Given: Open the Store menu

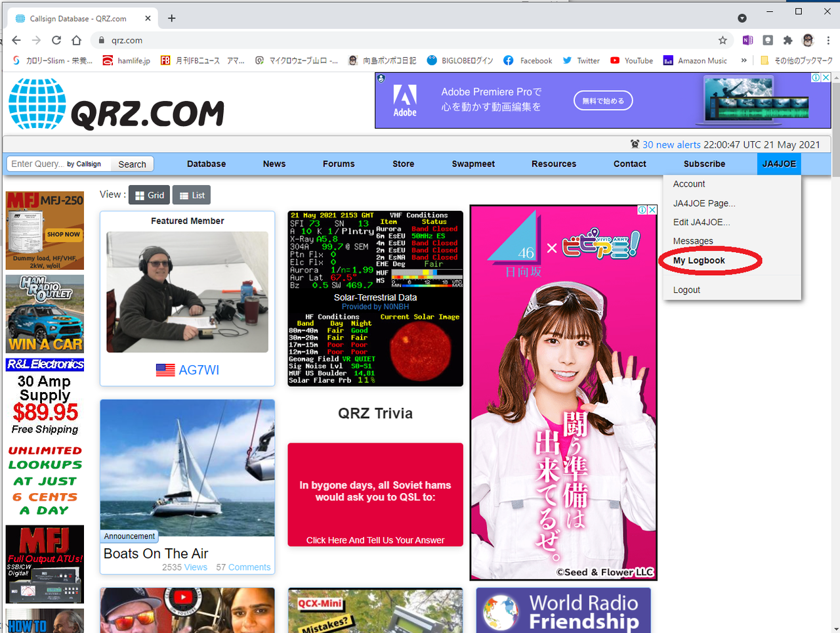Looking at the screenshot, I should 404,164.
